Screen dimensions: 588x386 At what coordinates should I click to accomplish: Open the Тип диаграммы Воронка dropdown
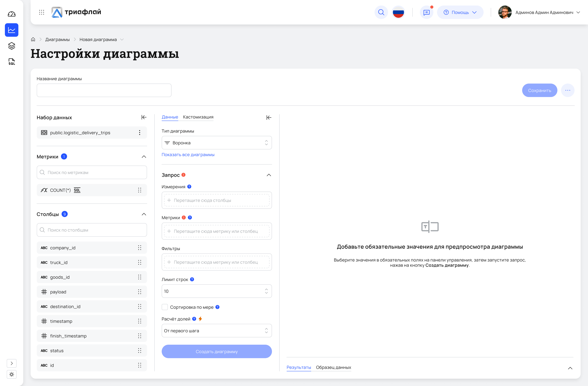(x=216, y=143)
